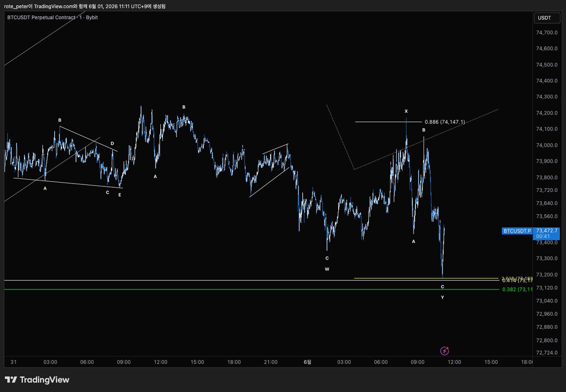Click the 73,040.0 price axis label

[x=546, y=300]
